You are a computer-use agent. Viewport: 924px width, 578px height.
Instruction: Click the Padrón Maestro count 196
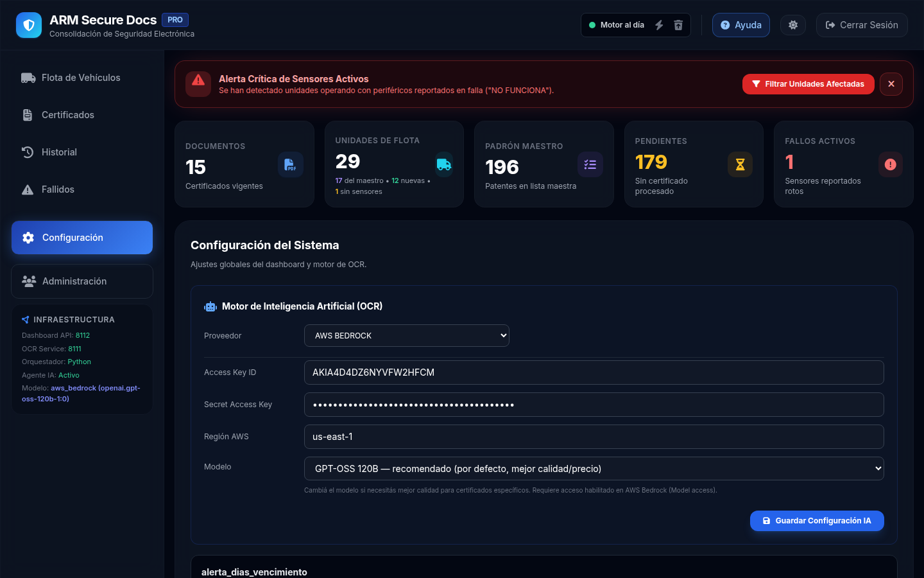coord(502,167)
